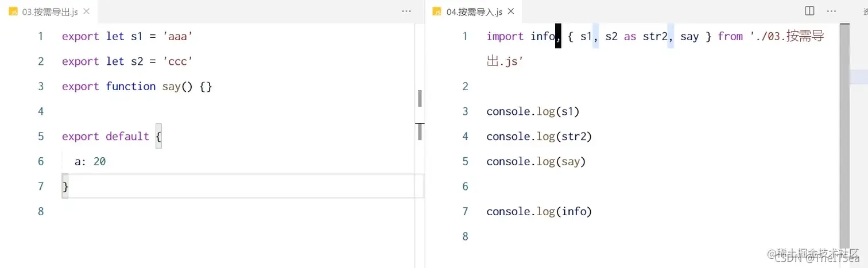The image size is (868, 268).
Task: Click the 'ccc' string in left editor
Action: pos(178,61)
